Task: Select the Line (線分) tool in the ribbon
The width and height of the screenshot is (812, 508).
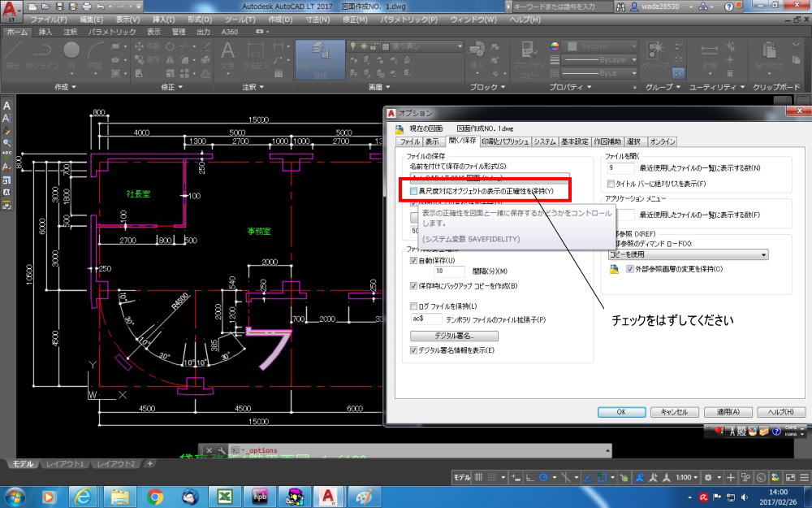Action: click(12, 56)
